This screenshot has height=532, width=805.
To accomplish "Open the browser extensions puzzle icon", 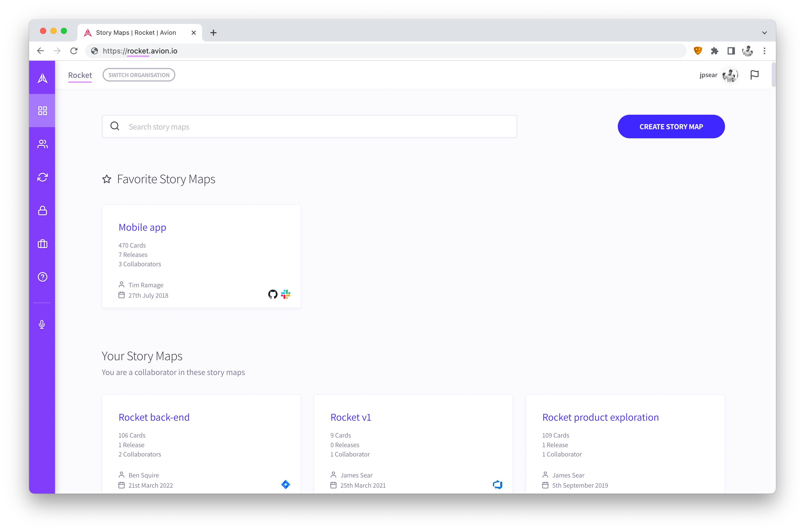I will pyautogui.click(x=714, y=51).
